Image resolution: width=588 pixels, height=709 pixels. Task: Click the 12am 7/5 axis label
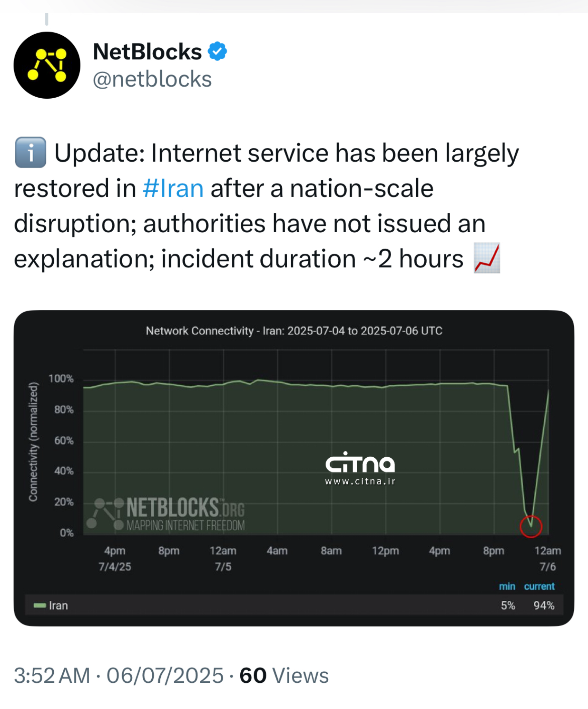coord(223,558)
